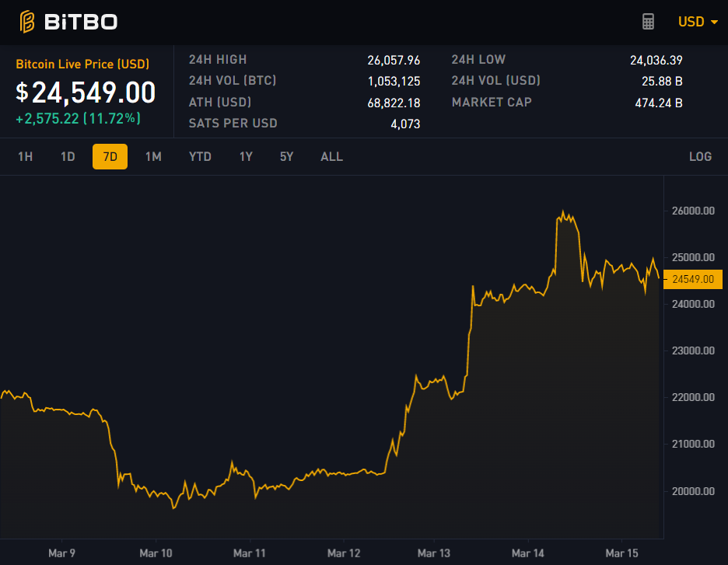728x565 pixels.
Task: Click the MARKET CAP label
Action: (x=492, y=103)
